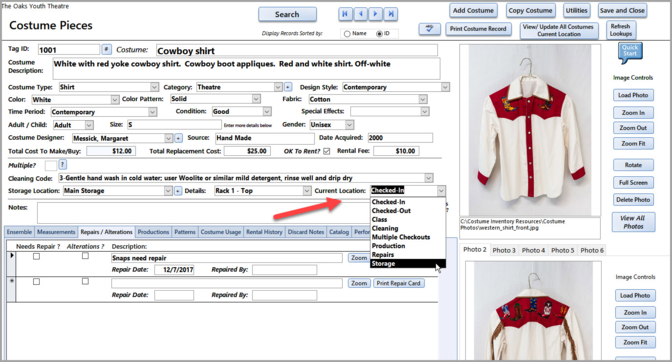Go to first record navigation button

pyautogui.click(x=344, y=14)
